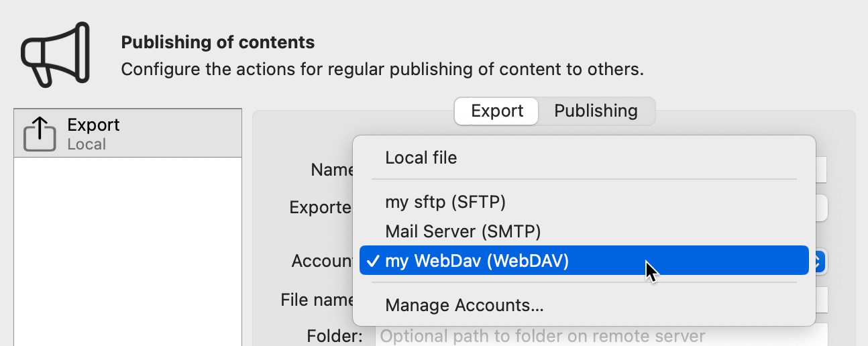Open Manage Accounts... from the menu

[464, 306]
